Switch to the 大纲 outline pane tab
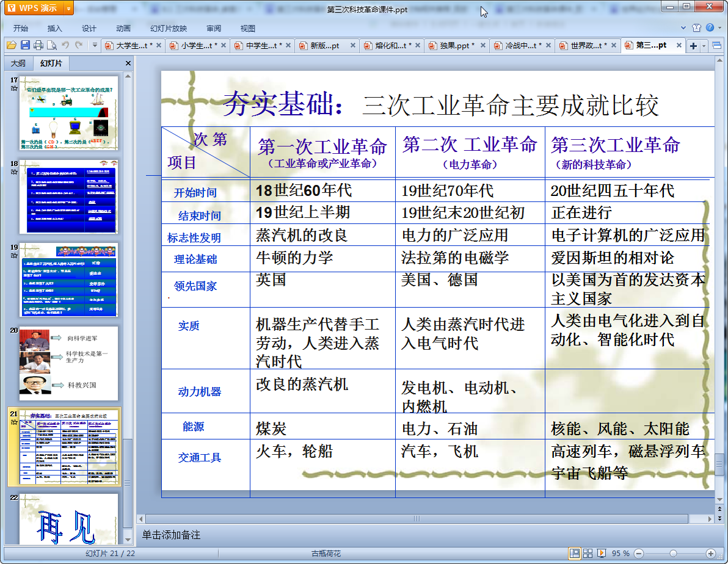The image size is (728, 564). click(x=18, y=63)
